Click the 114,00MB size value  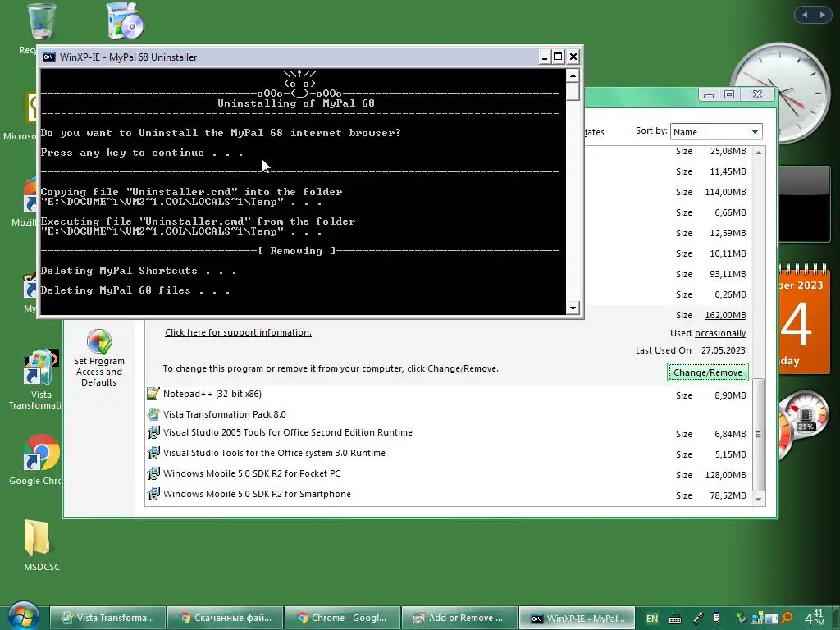pos(725,192)
